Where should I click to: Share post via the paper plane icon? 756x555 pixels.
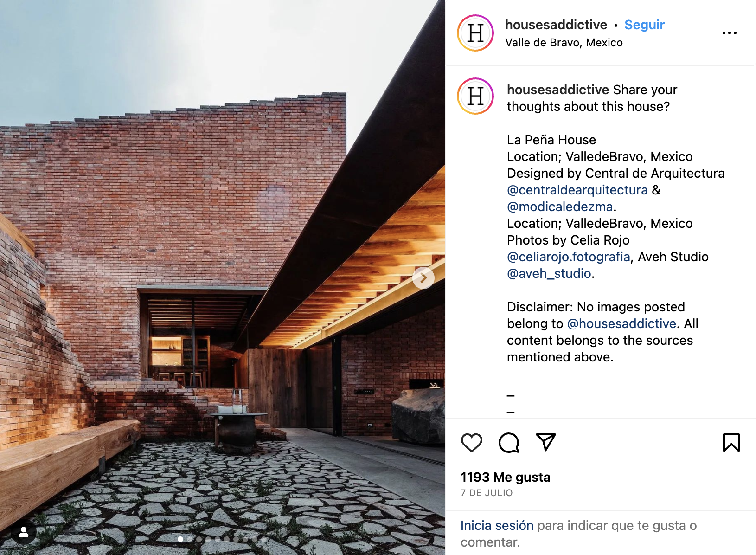pyautogui.click(x=546, y=443)
